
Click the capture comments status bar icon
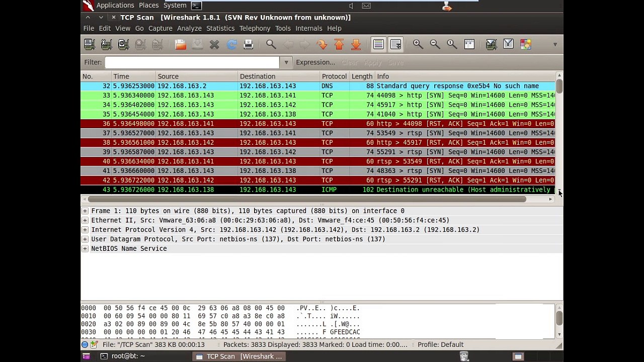(x=94, y=344)
